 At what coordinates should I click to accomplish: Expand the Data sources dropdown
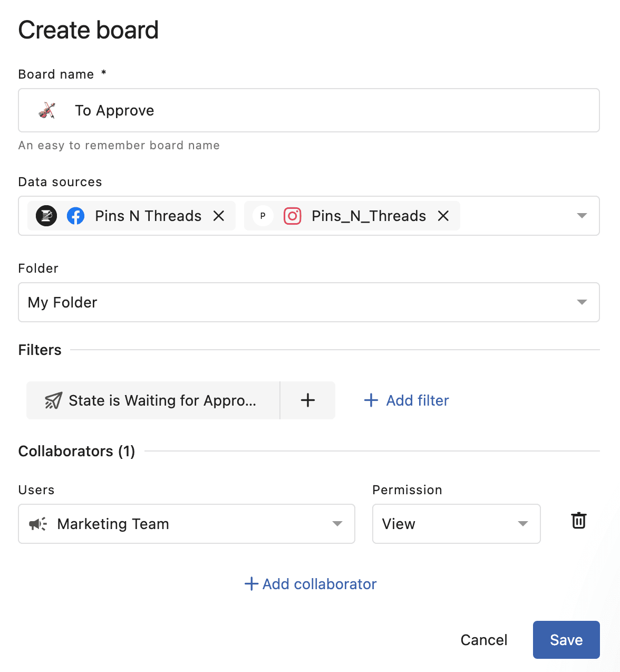coord(582,216)
